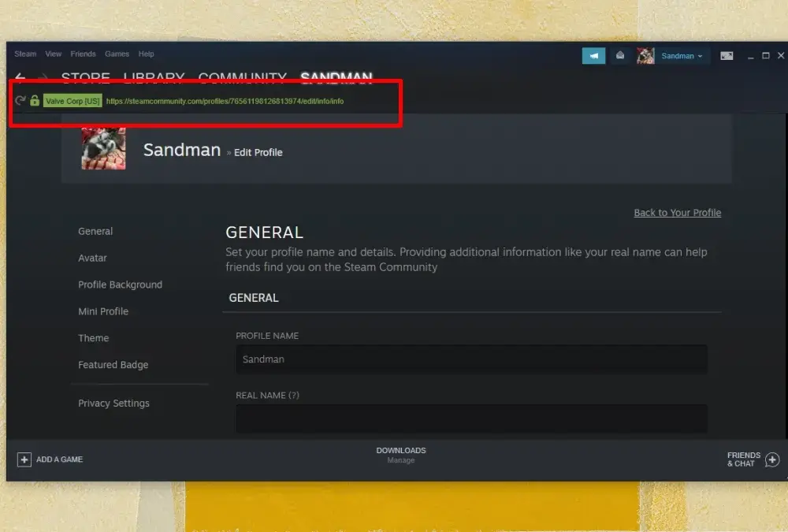Maximize the Steam window
788x532 pixels.
point(765,56)
